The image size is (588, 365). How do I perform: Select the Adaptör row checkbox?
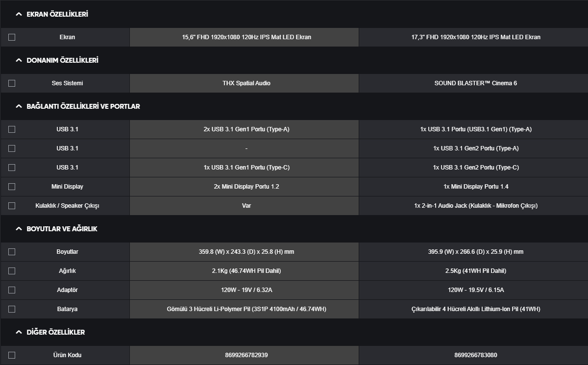coord(12,290)
